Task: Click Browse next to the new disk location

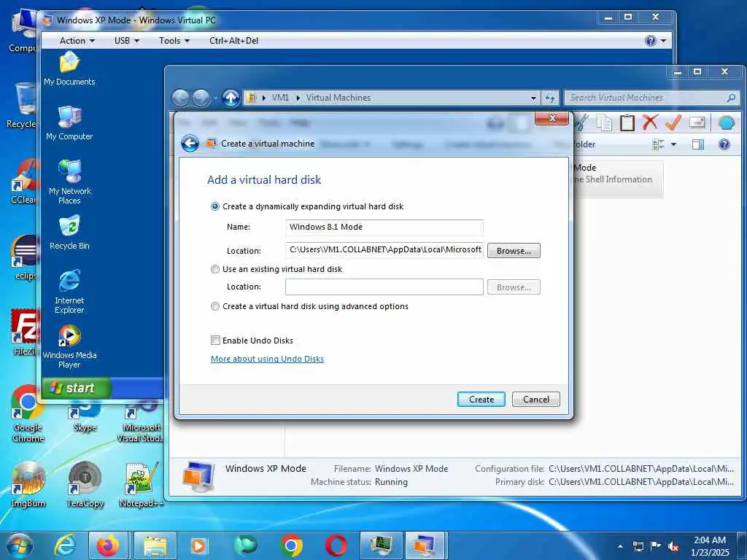Action: (x=514, y=251)
